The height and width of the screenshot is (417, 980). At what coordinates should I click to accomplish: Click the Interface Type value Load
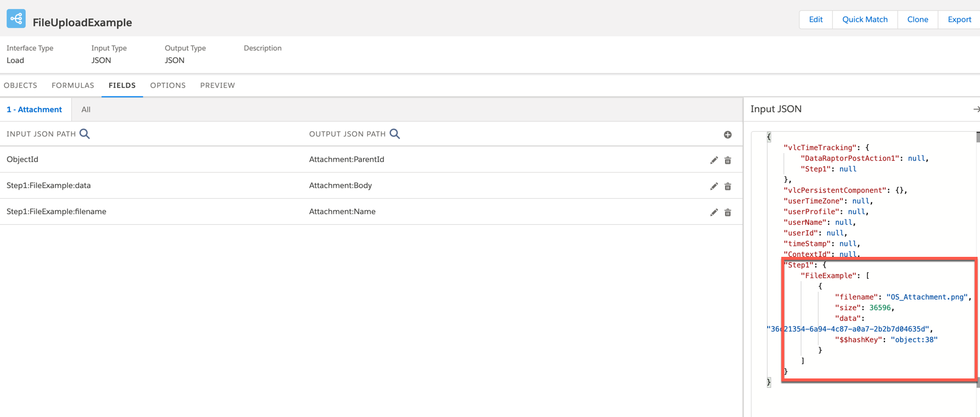[15, 61]
